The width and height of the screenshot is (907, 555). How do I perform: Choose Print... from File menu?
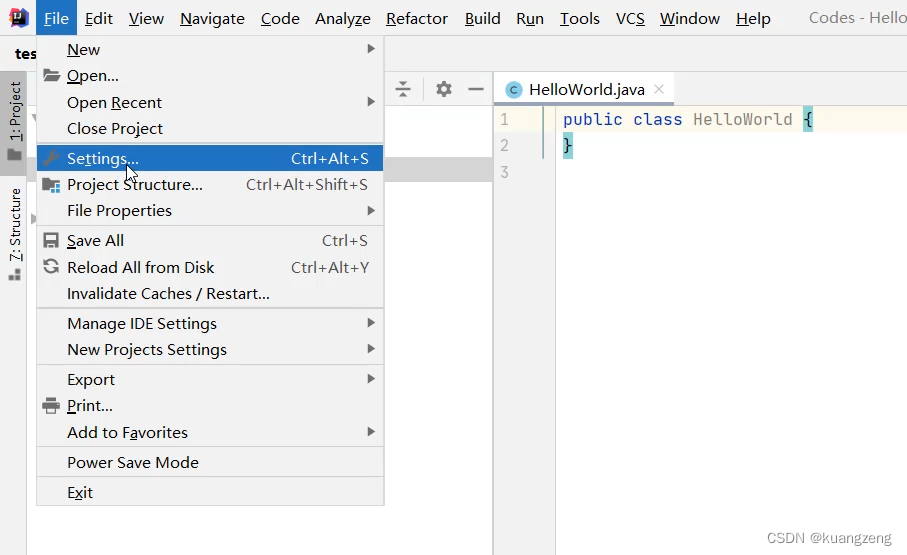(x=210, y=406)
